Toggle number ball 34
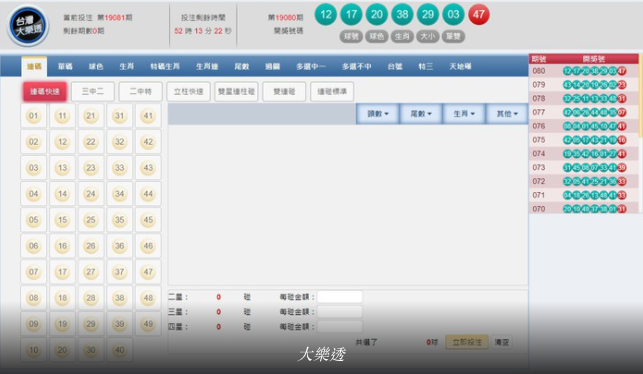This screenshot has height=374, width=643. click(120, 194)
